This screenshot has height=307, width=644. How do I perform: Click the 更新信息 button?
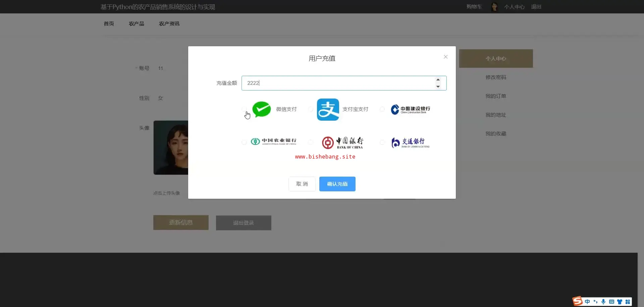(x=181, y=223)
